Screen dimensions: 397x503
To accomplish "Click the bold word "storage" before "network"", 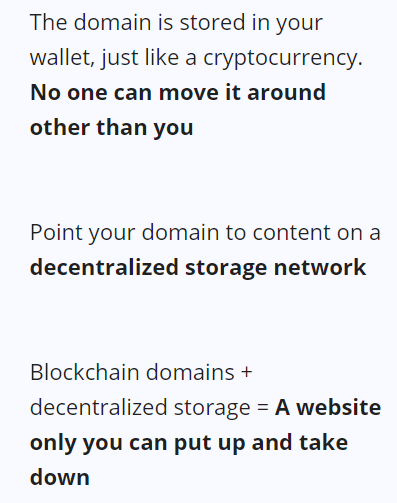I will (x=226, y=269).
